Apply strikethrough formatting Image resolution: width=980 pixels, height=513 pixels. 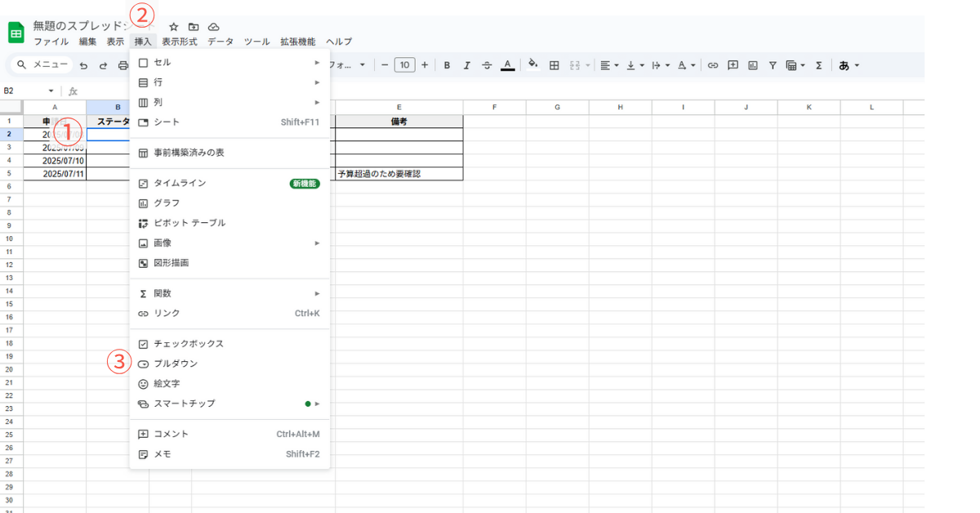(487, 65)
